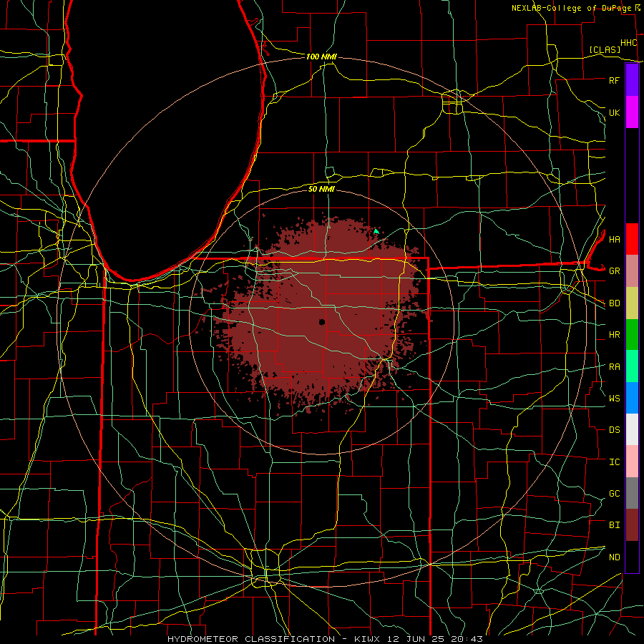Image resolution: width=644 pixels, height=644 pixels.
Task: Click the HA legend label text
Action: point(615,239)
